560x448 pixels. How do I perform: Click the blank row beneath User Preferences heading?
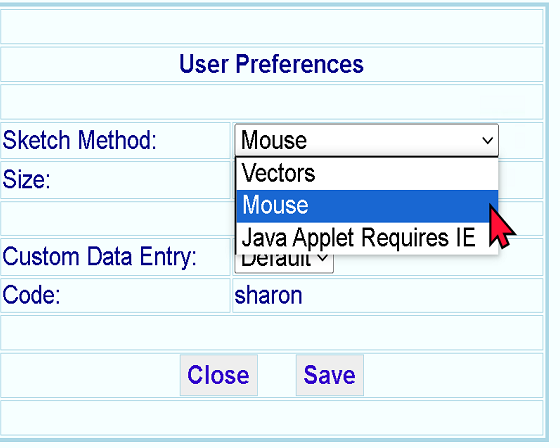[271, 102]
